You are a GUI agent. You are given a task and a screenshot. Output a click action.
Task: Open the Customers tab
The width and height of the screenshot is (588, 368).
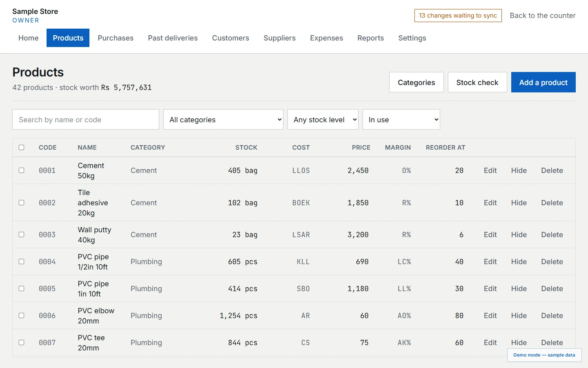231,38
